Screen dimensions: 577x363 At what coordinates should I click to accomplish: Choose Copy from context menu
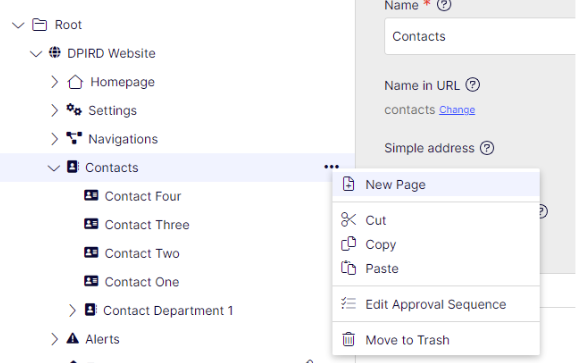436,244
